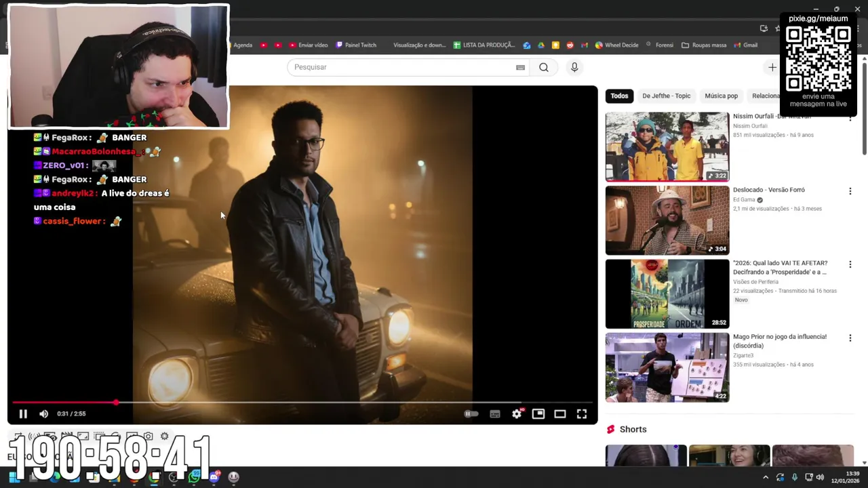
Task: Open the Ed Gama channel link
Action: pyautogui.click(x=744, y=200)
